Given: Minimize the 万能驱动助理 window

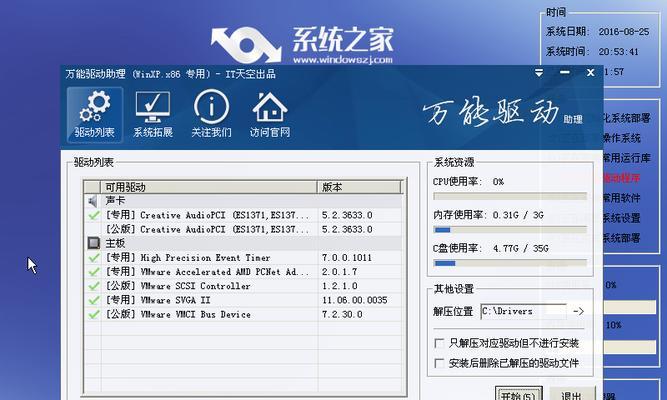Looking at the screenshot, I should coord(564,73).
